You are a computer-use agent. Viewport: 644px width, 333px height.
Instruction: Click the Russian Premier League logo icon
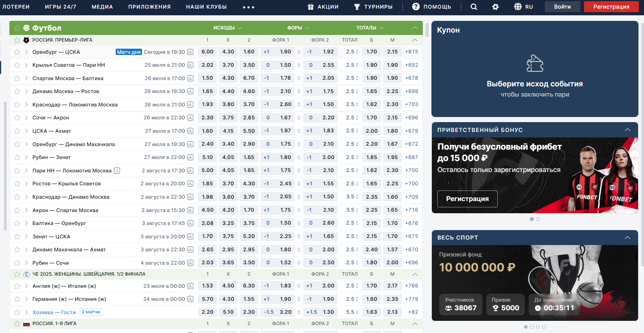coord(26,40)
